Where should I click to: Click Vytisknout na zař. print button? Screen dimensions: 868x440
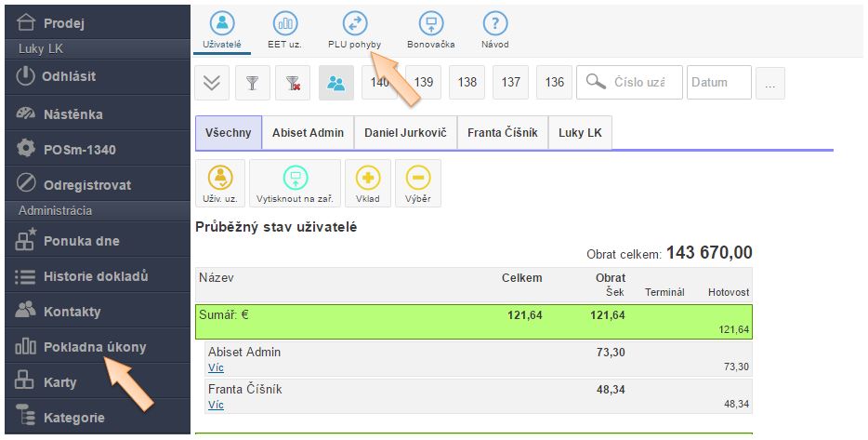[295, 183]
